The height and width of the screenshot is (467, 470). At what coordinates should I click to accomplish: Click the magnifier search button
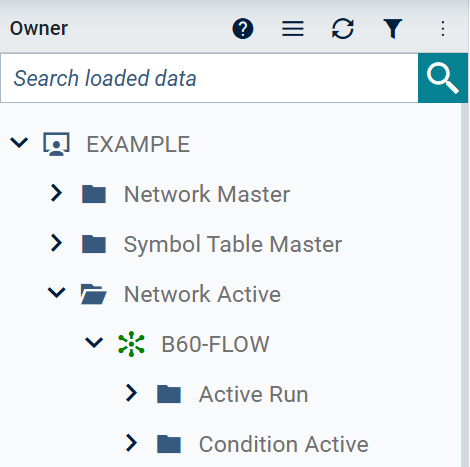pos(443,78)
